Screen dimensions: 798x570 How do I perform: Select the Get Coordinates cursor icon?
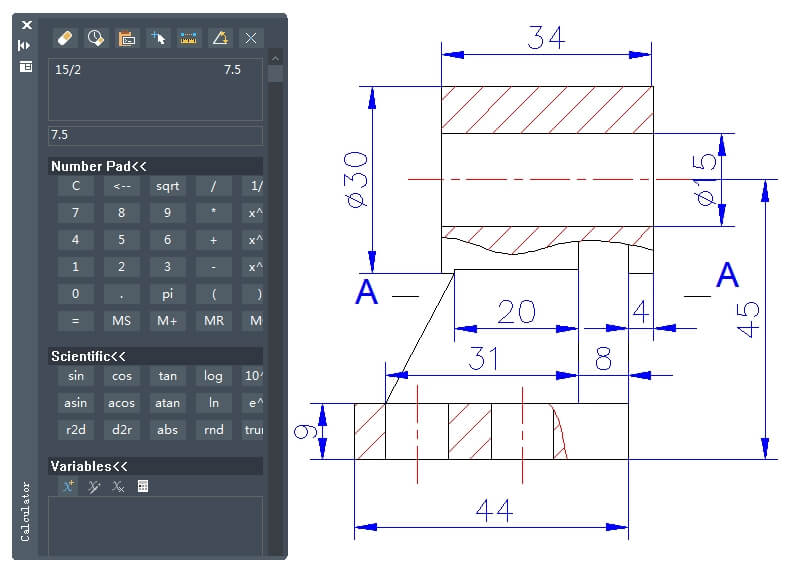(157, 38)
